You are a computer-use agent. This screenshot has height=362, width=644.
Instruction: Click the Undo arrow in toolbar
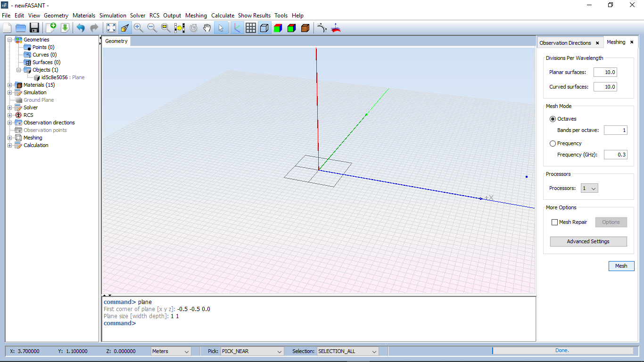point(81,28)
